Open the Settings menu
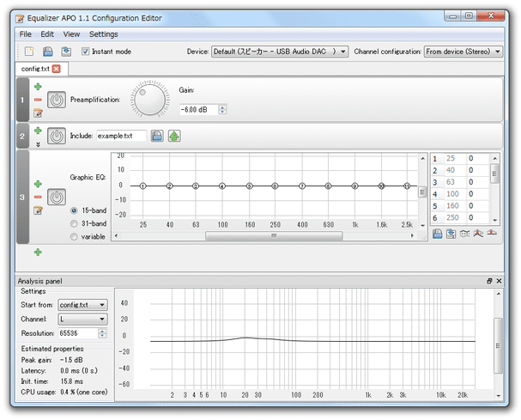 click(x=103, y=34)
